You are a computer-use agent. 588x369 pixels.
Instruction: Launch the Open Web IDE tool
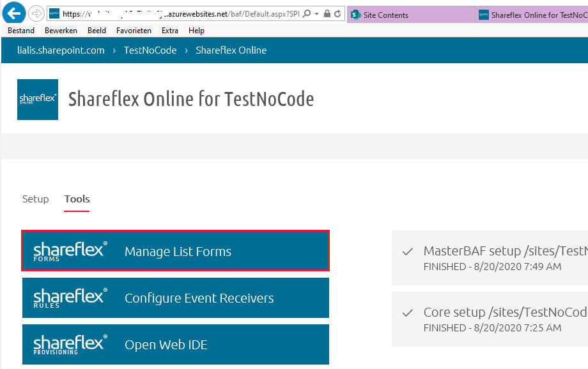[176, 344]
